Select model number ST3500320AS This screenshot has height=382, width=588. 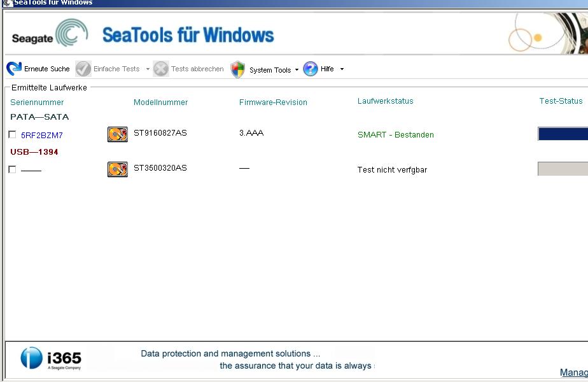pyautogui.click(x=160, y=167)
